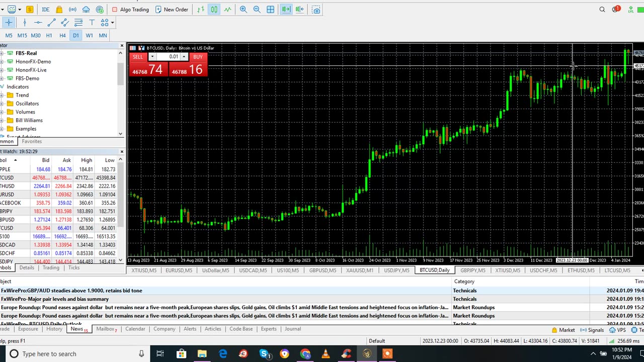644x362 pixels.
Task: Open the Mailbox tab in Toolbox
Action: tap(107, 329)
